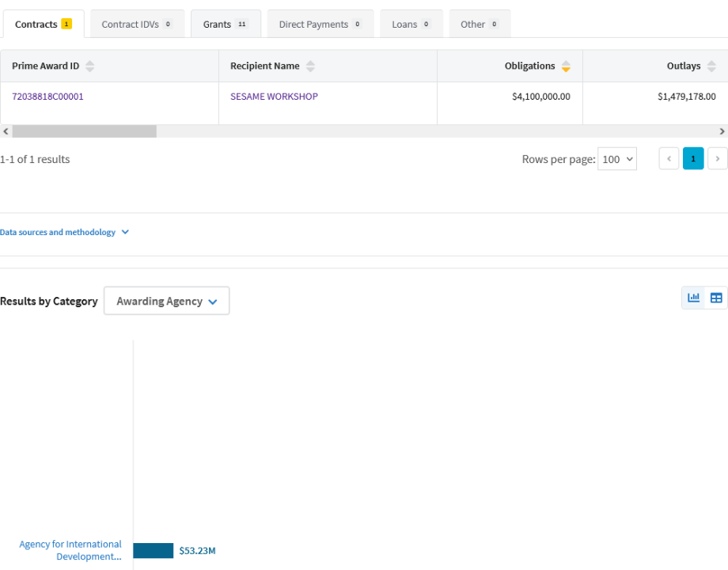Go to previous page of results
728x570 pixels.
point(669,159)
